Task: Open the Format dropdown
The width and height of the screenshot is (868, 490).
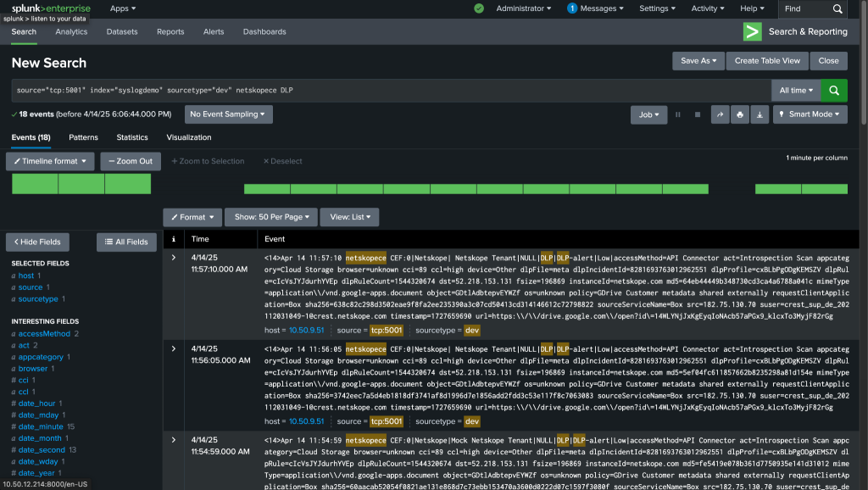Action: tap(192, 217)
